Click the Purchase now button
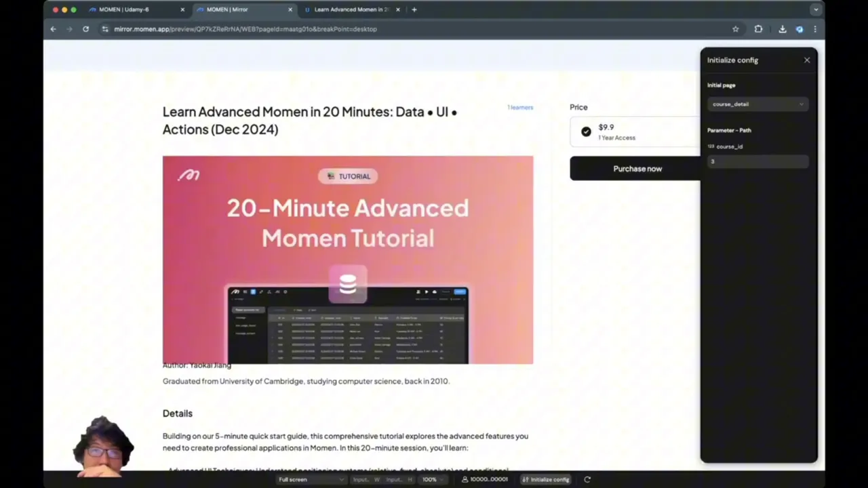 click(637, 169)
